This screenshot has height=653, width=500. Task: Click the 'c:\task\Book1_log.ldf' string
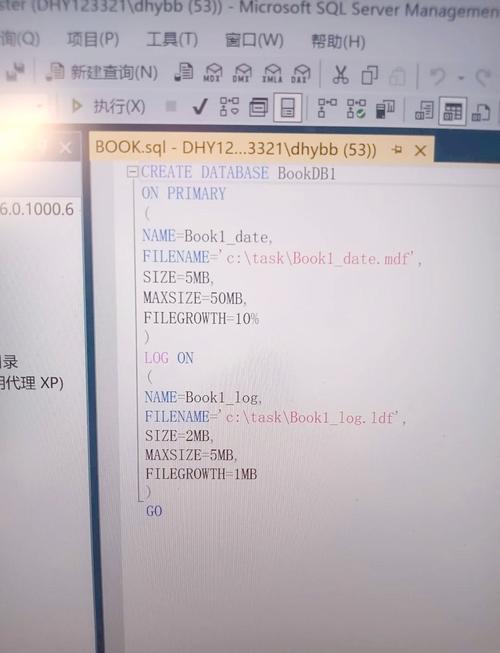tap(308, 417)
